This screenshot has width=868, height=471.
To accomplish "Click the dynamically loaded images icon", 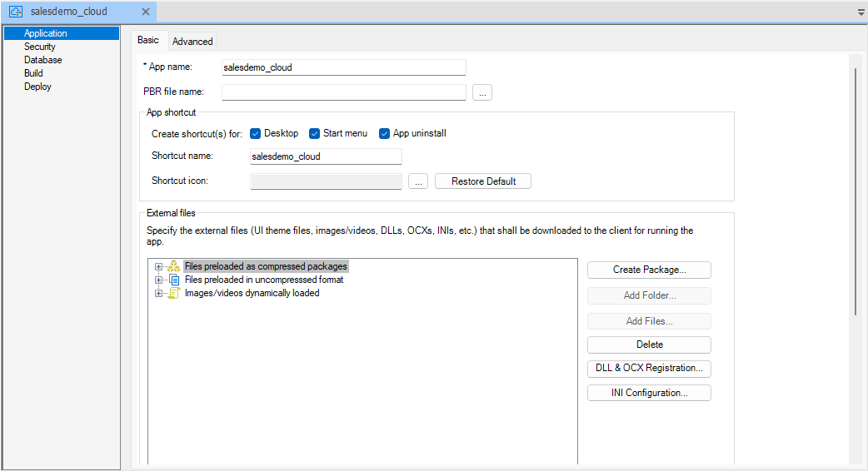I will pyautogui.click(x=174, y=294).
